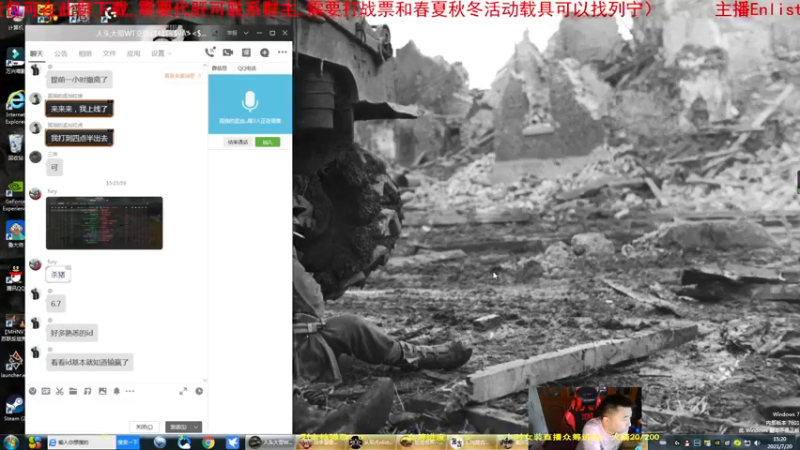Switch to the 相册 album tab
Screen dimensions: 800x450
pos(85,54)
